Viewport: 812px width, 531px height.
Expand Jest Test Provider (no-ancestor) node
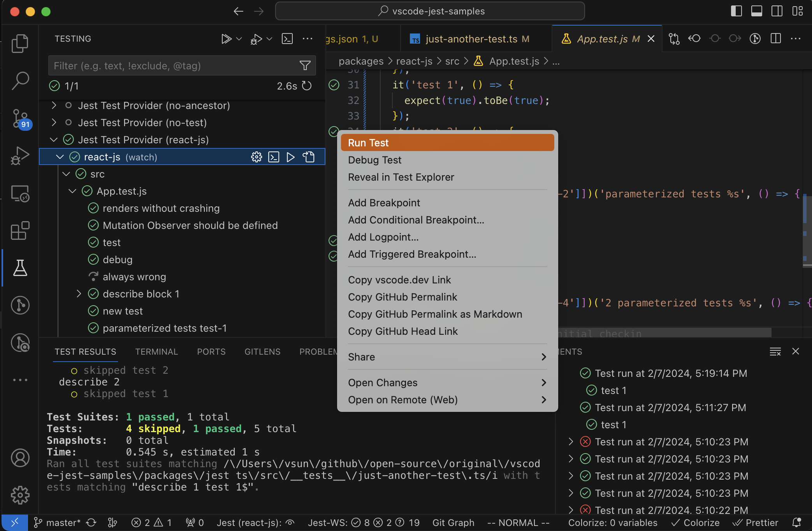click(x=54, y=105)
